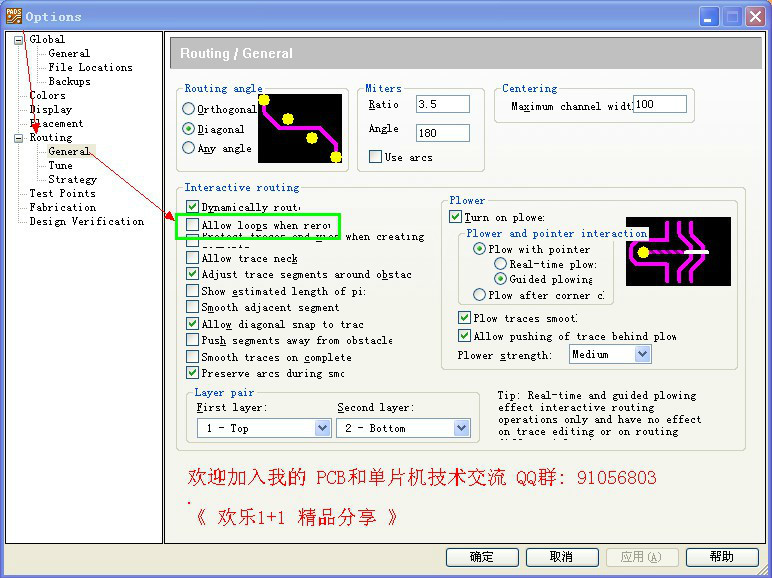Click the 帮助 (Help) button

[722, 557]
